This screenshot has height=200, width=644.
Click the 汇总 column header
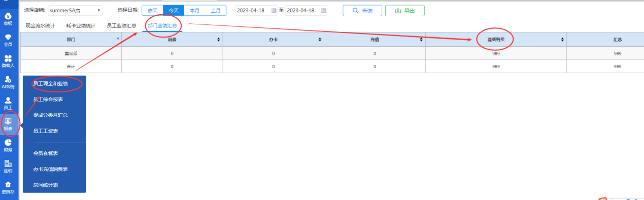(618, 39)
